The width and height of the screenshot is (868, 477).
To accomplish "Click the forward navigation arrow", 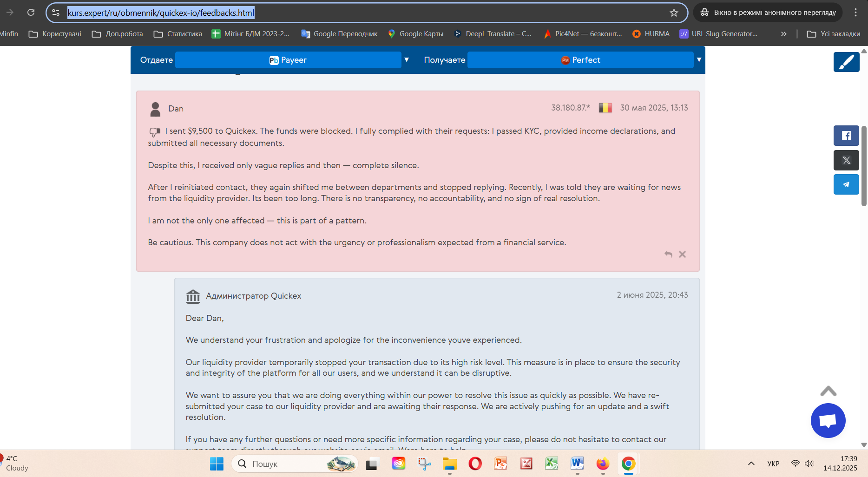I will [x=10, y=13].
